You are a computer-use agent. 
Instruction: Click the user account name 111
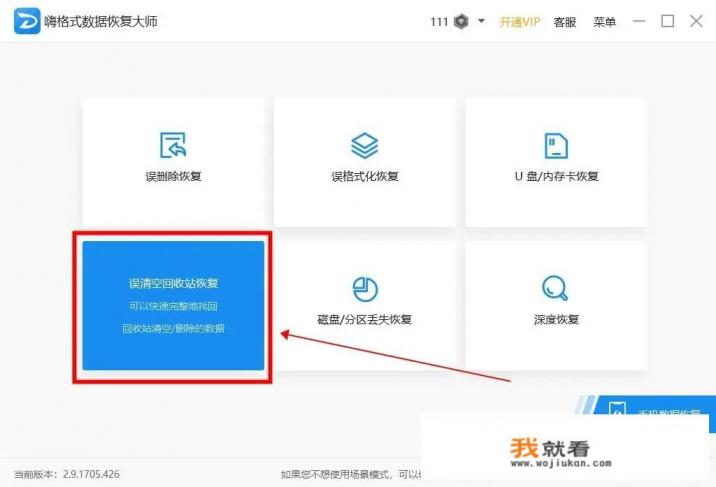click(439, 22)
